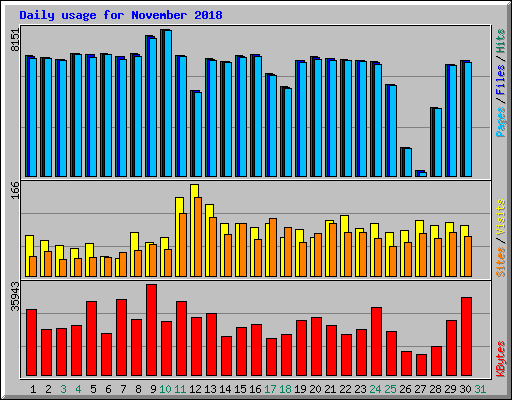Click day label 14 on the x-axis
This screenshot has height=400, width=512.
coord(225,389)
